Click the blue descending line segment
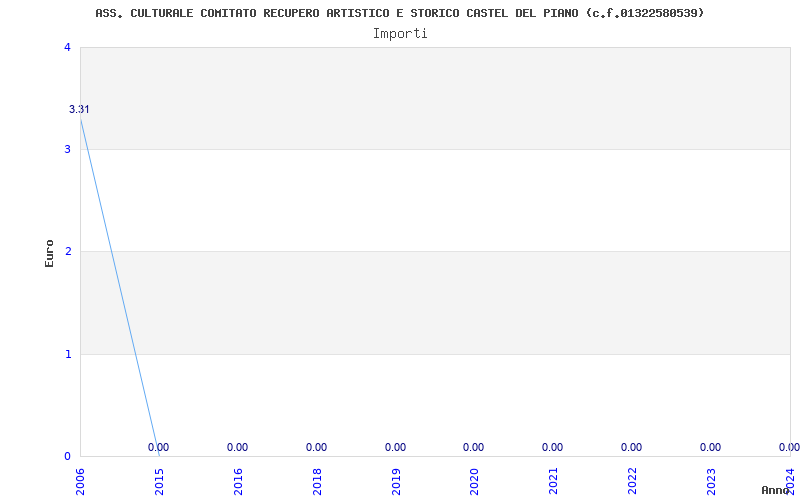The width and height of the screenshot is (800, 500). pos(120,287)
